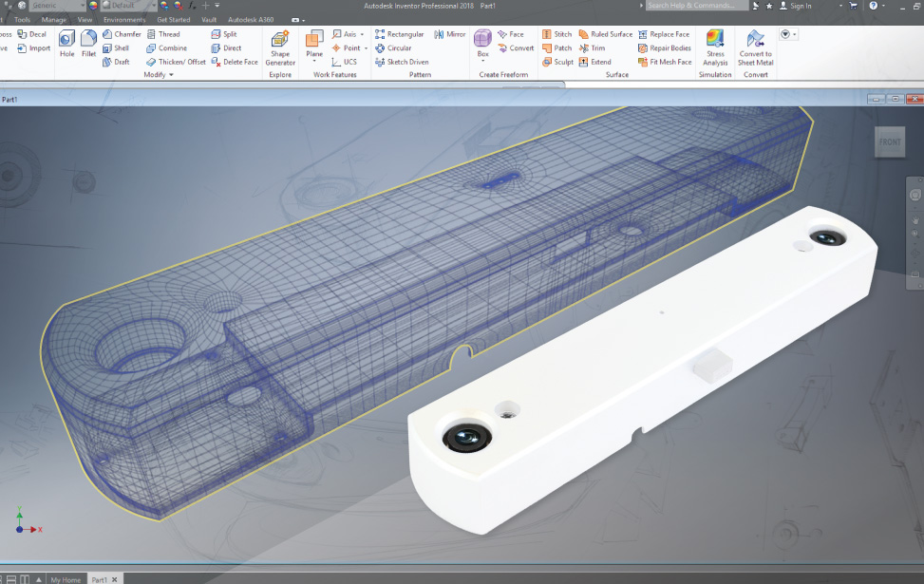Click Convert to Sheet Metal
The width and height of the screenshot is (924, 584).
point(756,47)
